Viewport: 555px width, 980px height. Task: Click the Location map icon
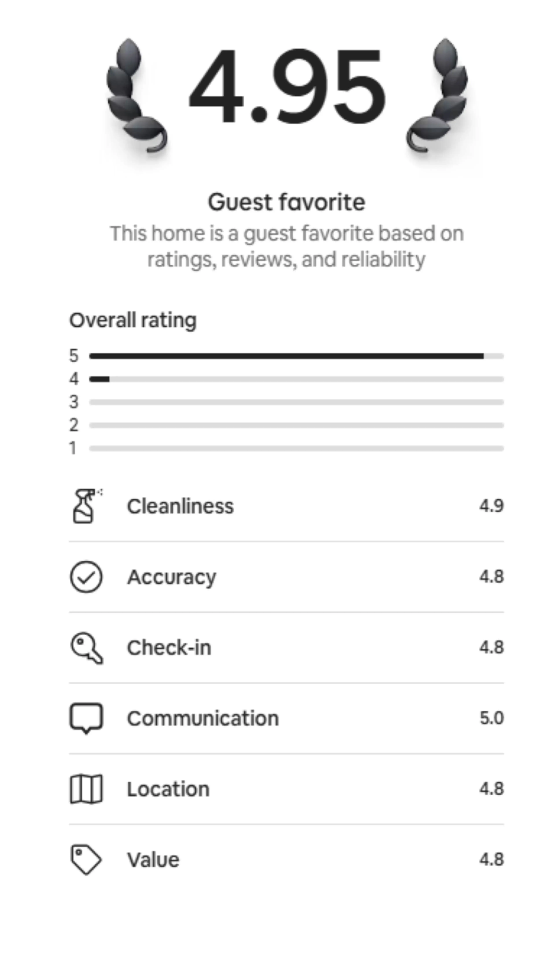click(x=86, y=789)
